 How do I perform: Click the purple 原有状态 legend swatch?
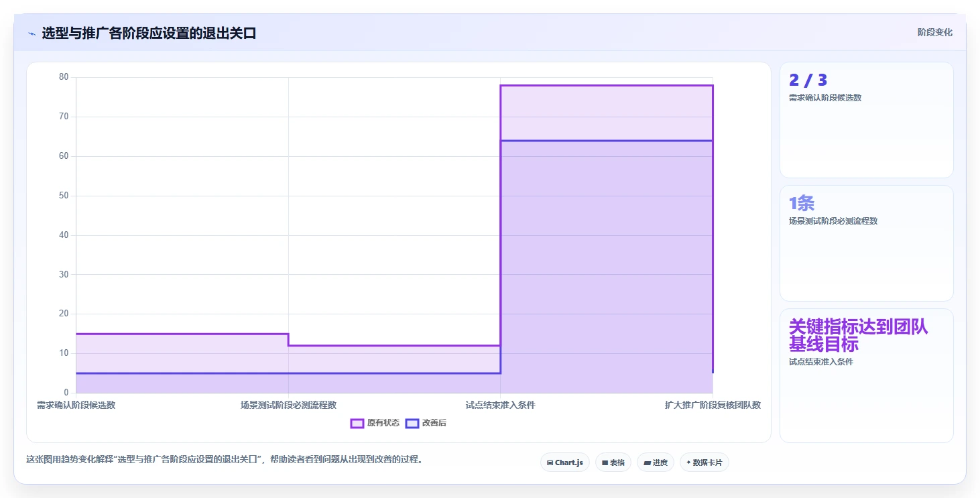[x=357, y=423]
